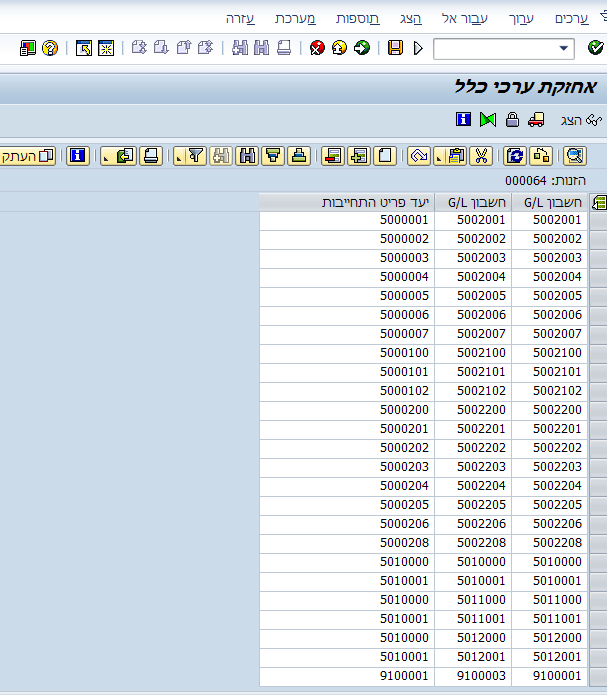
Task: Click the Customize Local Layout icon
Action: (x=27, y=48)
